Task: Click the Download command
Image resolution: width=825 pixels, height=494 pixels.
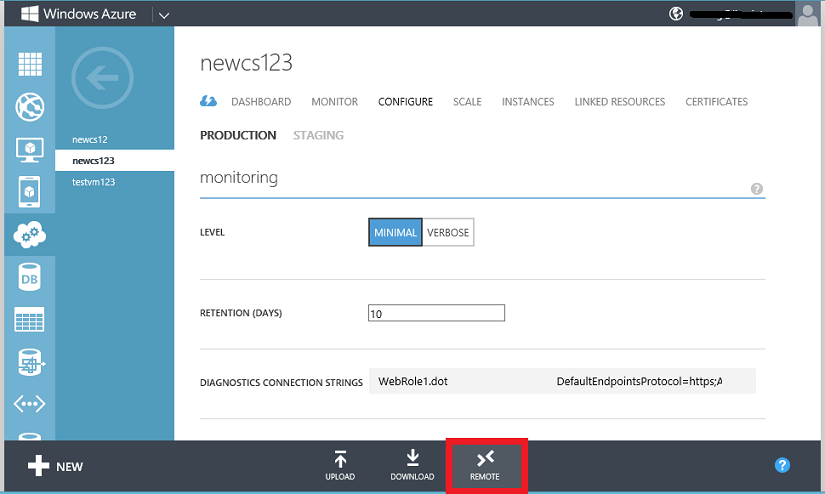Action: point(412,466)
